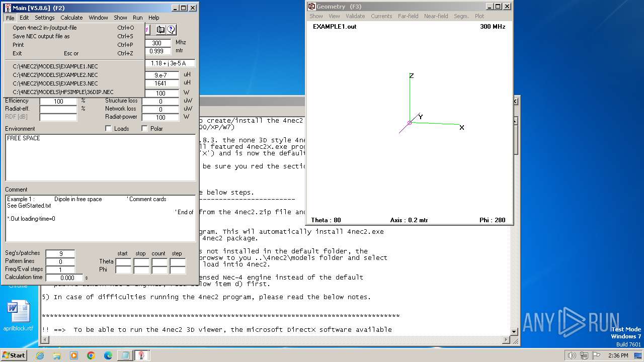644x362 pixels.
Task: Open Currents menu in Geometry window
Action: pyautogui.click(x=381, y=16)
